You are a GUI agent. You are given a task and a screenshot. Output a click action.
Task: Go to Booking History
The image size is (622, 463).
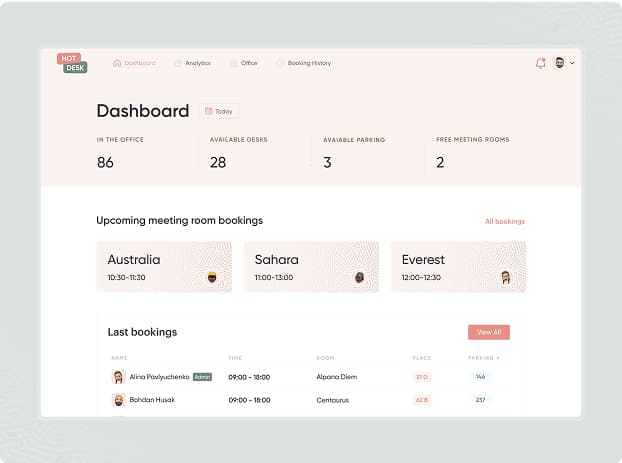click(308, 63)
